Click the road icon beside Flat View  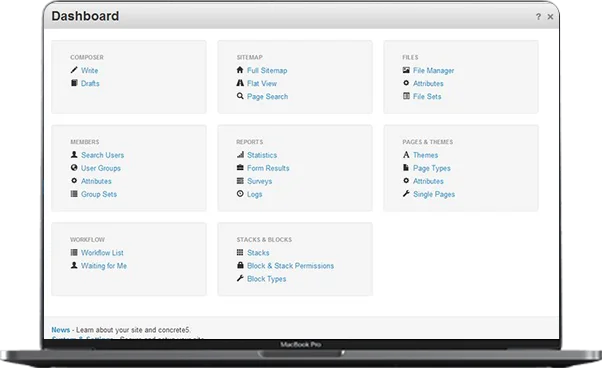(x=240, y=83)
